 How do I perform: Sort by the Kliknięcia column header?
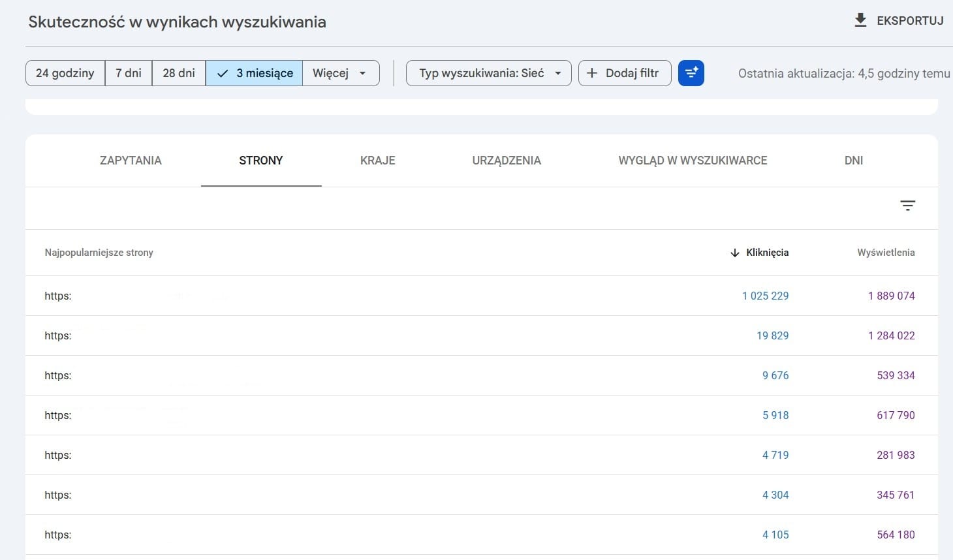click(x=767, y=253)
